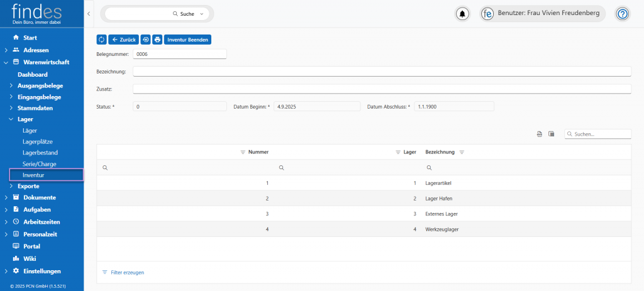Click the history icon beside Zurück
644x291 pixels.
(x=145, y=40)
